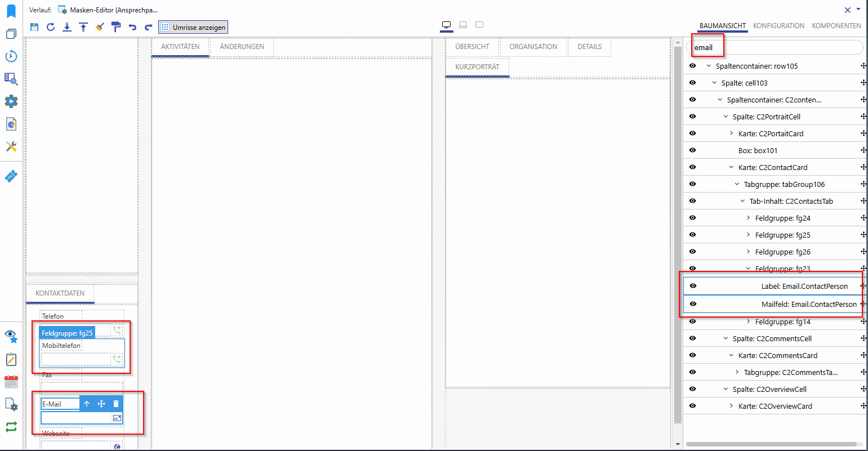The height and width of the screenshot is (451, 868).
Task: Click the broom clean-up icon in the toolbar
Action: (x=100, y=27)
